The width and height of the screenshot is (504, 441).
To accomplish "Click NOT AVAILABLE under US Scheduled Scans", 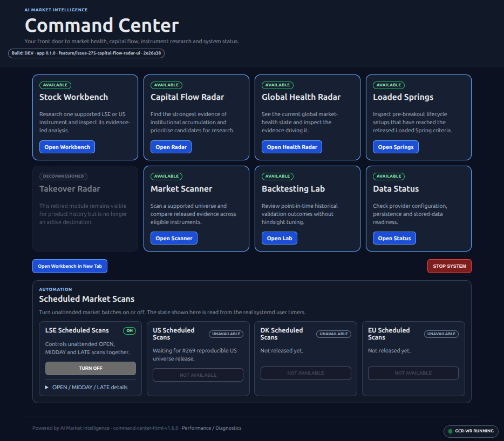I will point(198,375).
